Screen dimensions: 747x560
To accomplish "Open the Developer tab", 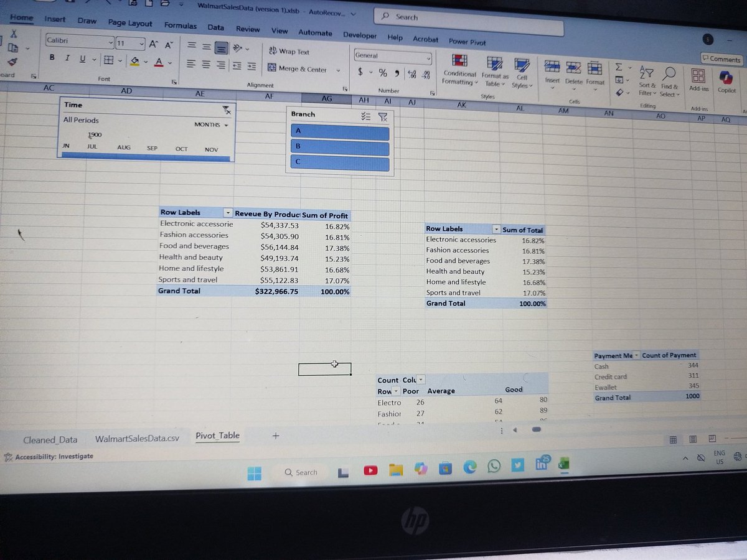I will click(360, 35).
